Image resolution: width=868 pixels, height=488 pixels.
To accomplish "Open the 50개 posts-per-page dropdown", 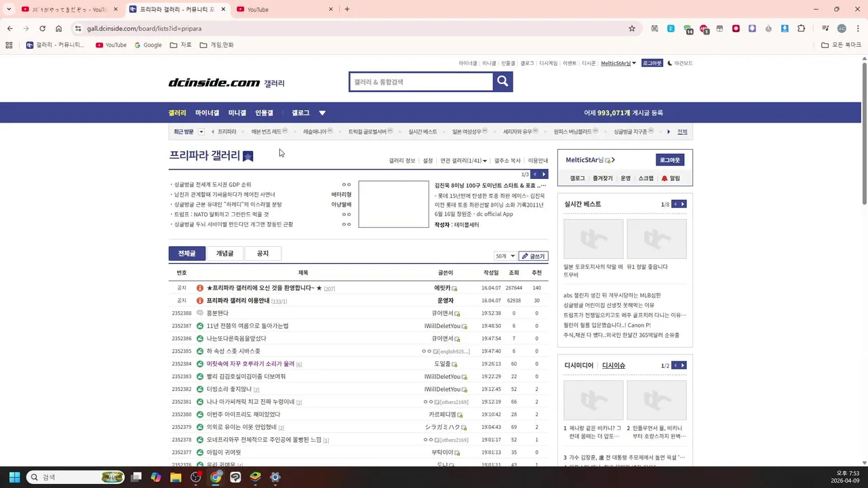I will [505, 256].
